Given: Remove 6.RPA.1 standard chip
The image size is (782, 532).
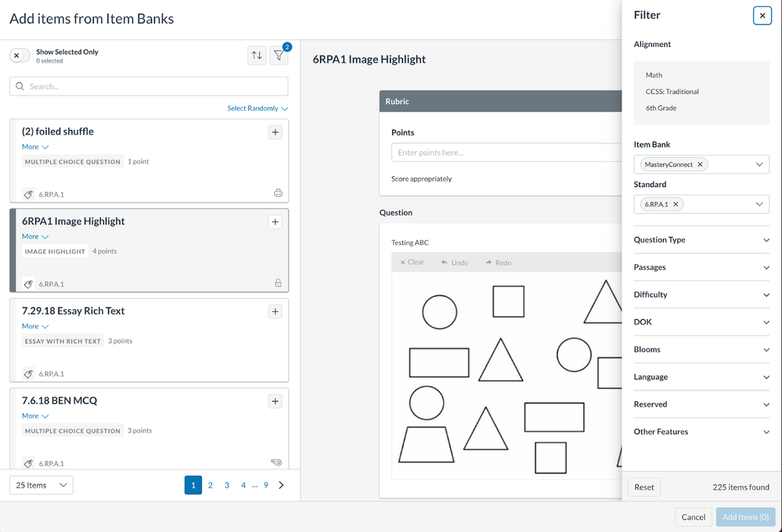Looking at the screenshot, I should tap(676, 204).
